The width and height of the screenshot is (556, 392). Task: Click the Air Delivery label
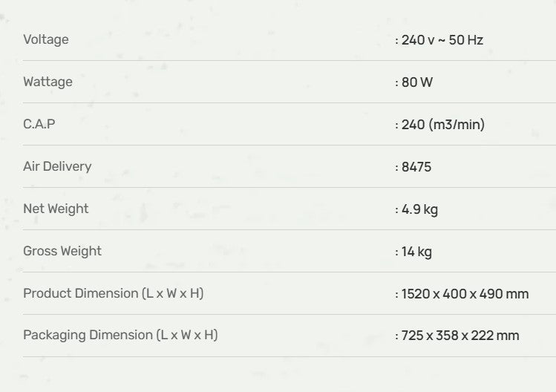click(x=57, y=166)
